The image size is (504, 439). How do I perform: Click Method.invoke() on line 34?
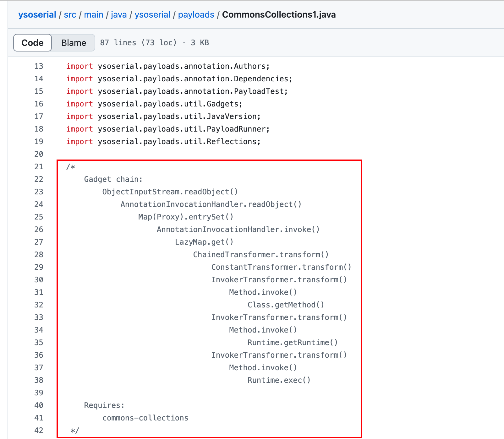263,330
